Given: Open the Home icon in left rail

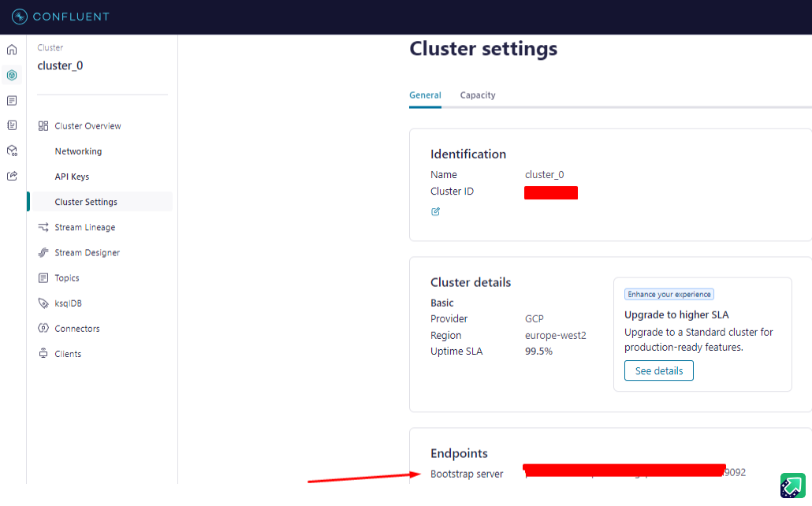Looking at the screenshot, I should point(12,50).
